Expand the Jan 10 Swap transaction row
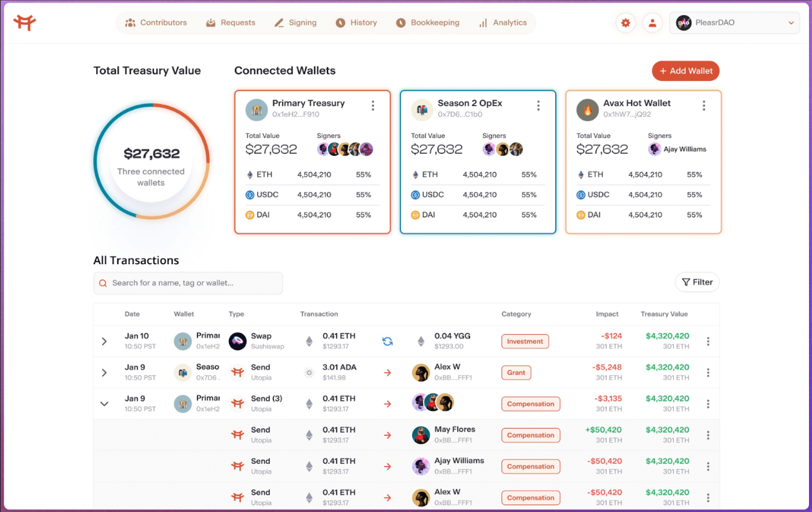 [x=104, y=341]
